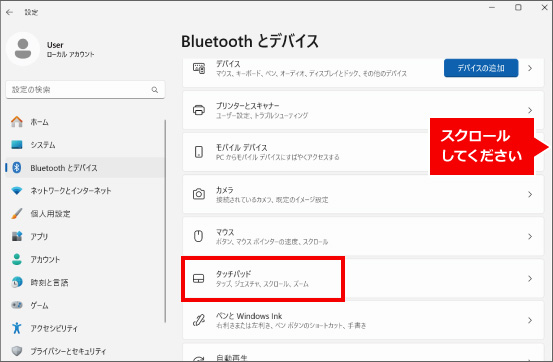Screen dimensions: 553x362
Task: Click the Bluetooth icon in sidebar
Action: coord(17,168)
